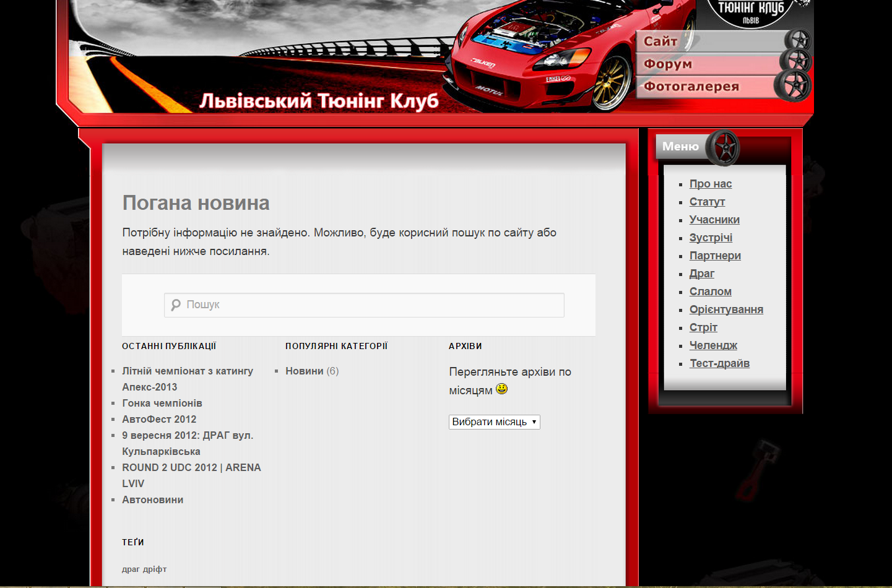Screen dimensions: 892x588
Task: Open Челендж in the sidebar menu
Action: pos(713,345)
